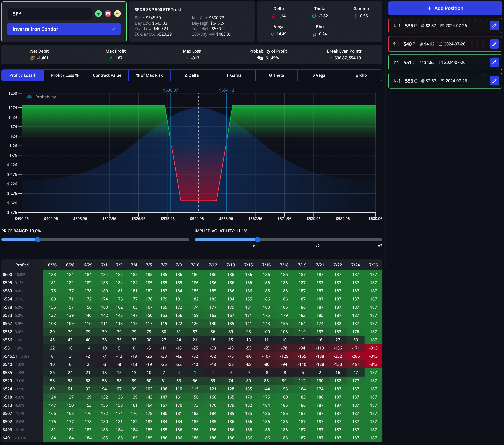Click the Probability of Profit dice icon
This screenshot has height=445, width=504.
point(260,58)
